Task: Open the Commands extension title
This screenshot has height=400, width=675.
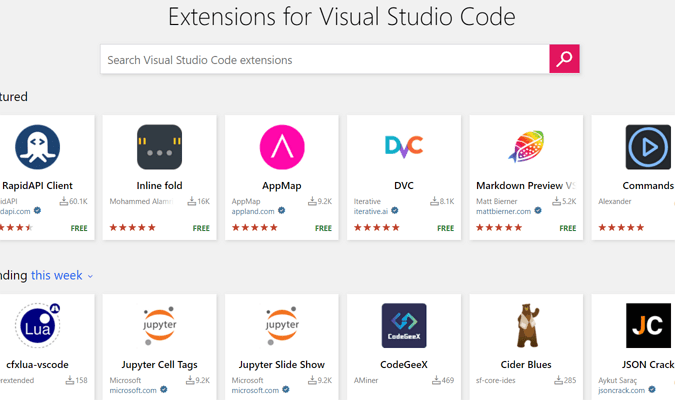Action: pos(648,186)
